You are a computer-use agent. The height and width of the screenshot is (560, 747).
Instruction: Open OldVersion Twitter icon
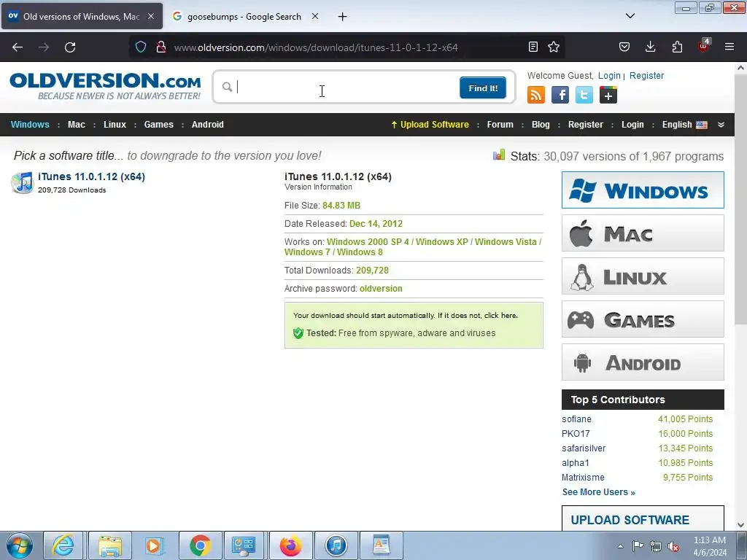[584, 95]
